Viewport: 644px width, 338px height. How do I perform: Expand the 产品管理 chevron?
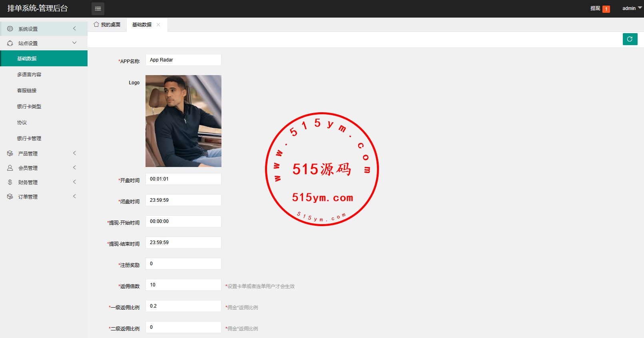(x=74, y=153)
